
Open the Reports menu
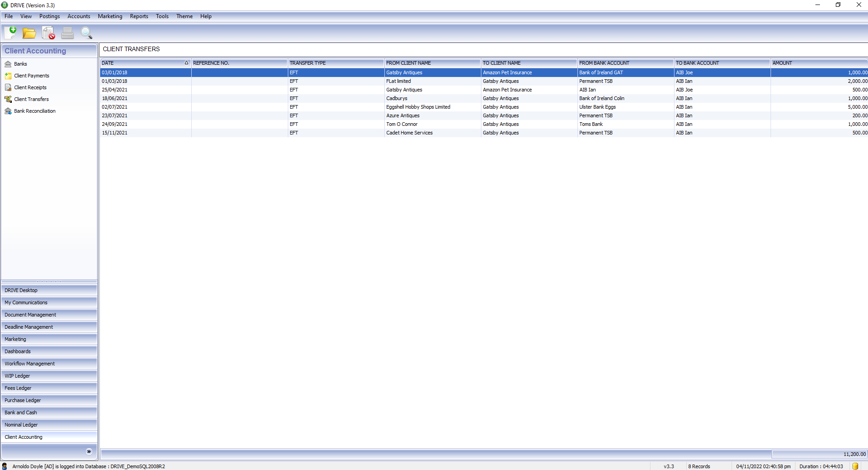point(139,16)
